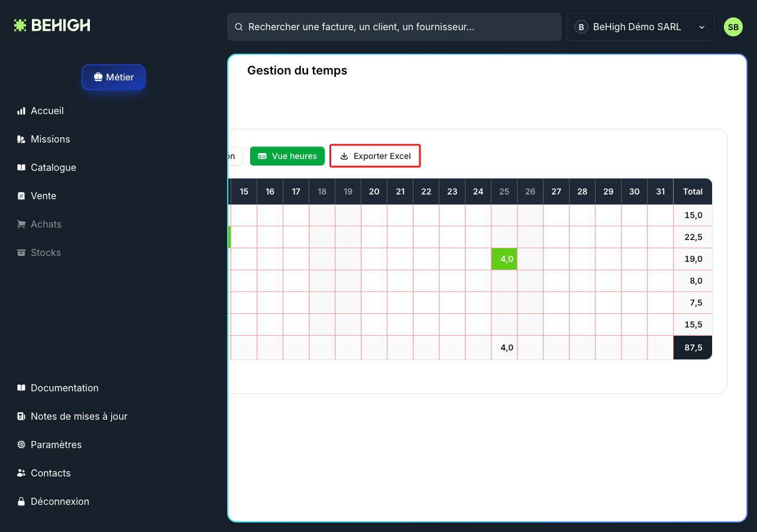Click day 31 column header
757x532 pixels.
click(661, 192)
